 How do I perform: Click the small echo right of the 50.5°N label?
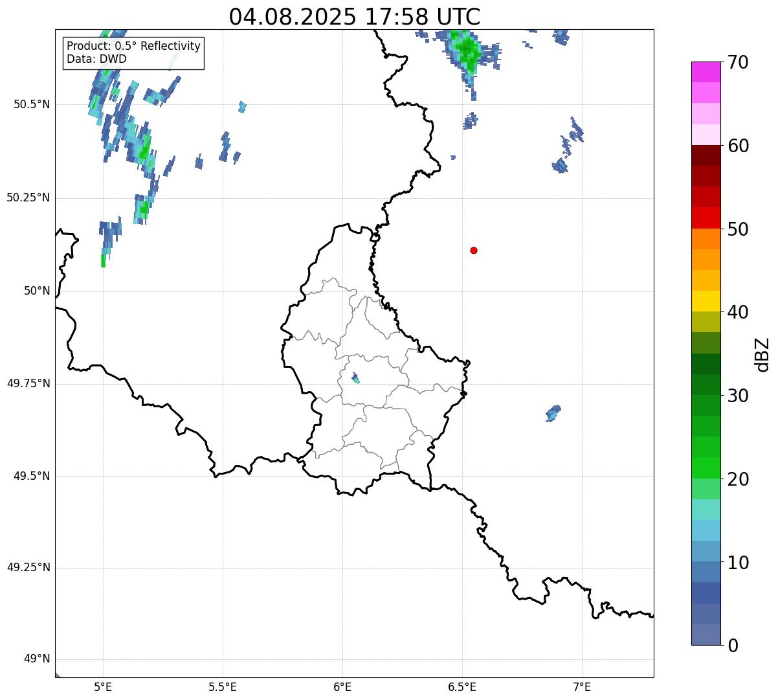coord(242,106)
